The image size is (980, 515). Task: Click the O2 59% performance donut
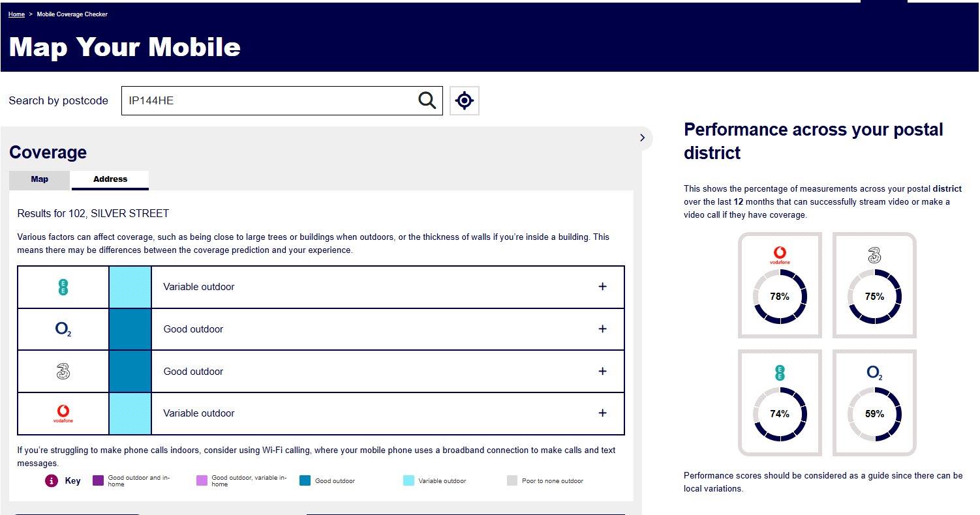pyautogui.click(x=874, y=414)
